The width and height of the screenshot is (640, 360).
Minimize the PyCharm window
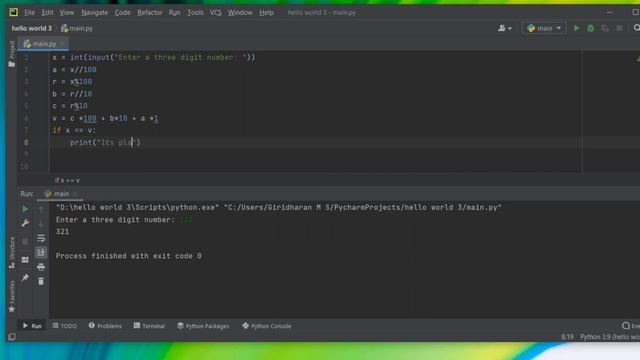(609, 13)
